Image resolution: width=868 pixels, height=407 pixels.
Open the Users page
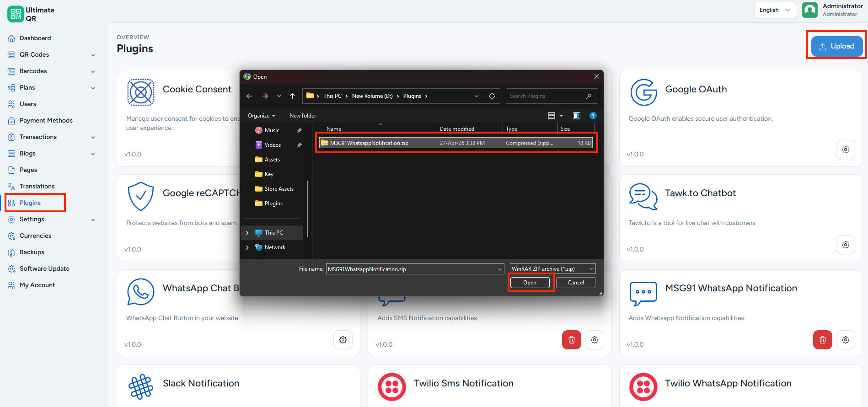coord(27,104)
